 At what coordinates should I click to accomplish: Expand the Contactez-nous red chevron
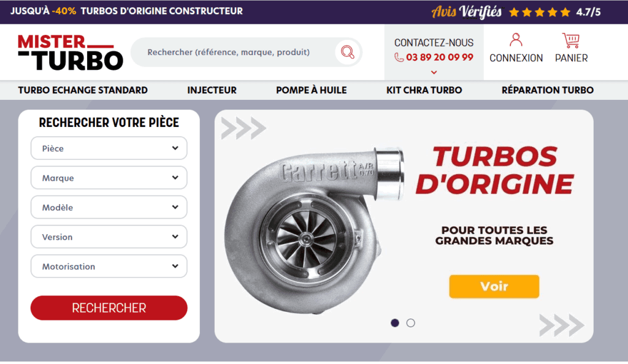coord(434,72)
